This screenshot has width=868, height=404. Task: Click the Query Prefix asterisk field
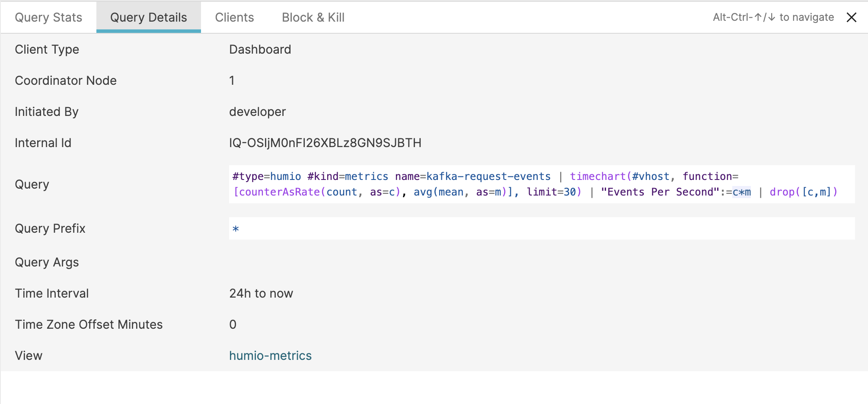click(236, 228)
